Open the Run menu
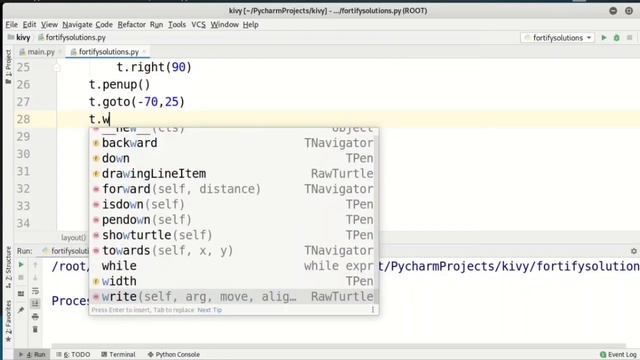Image resolution: width=640 pixels, height=360 pixels. click(156, 24)
